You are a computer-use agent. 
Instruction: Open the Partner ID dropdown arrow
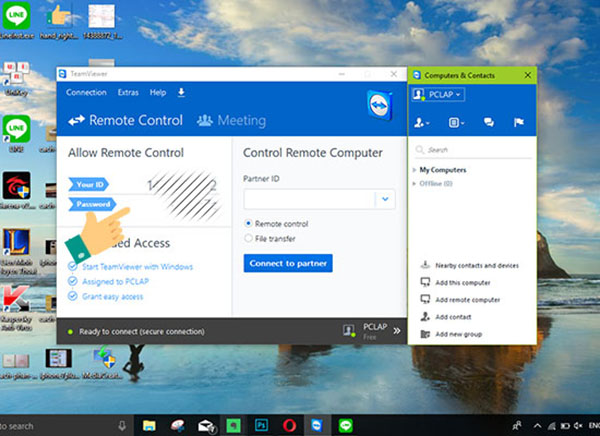click(385, 199)
